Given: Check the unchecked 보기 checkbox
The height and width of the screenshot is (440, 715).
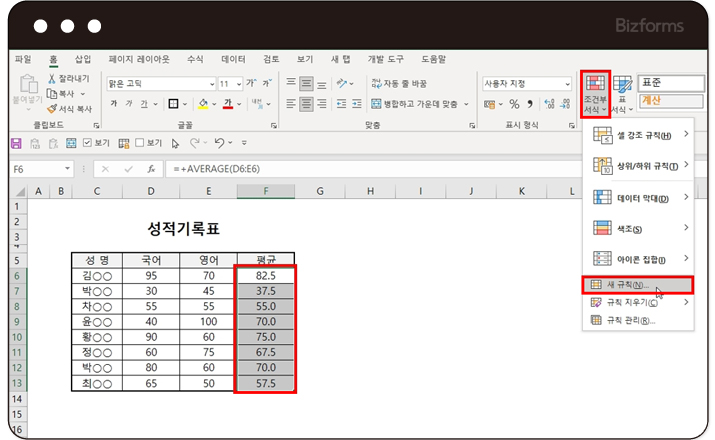Looking at the screenshot, I should point(141,143).
